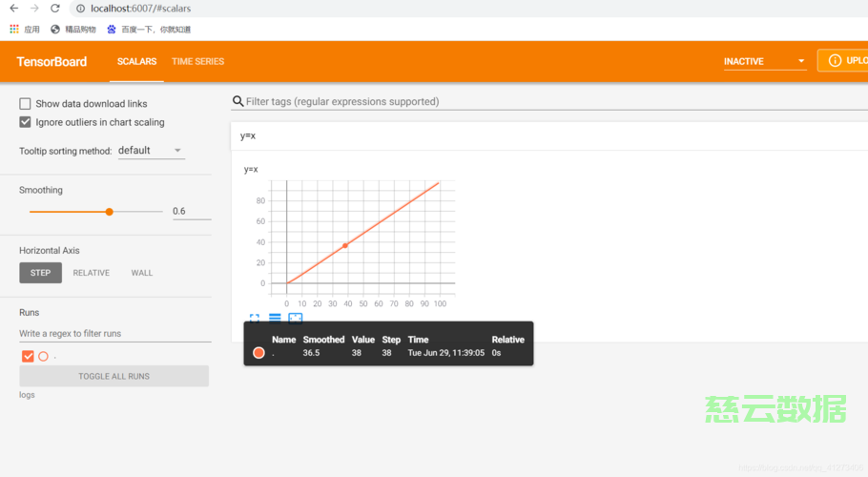Select the run's orange radio circle
The width and height of the screenshot is (868, 477).
point(43,357)
